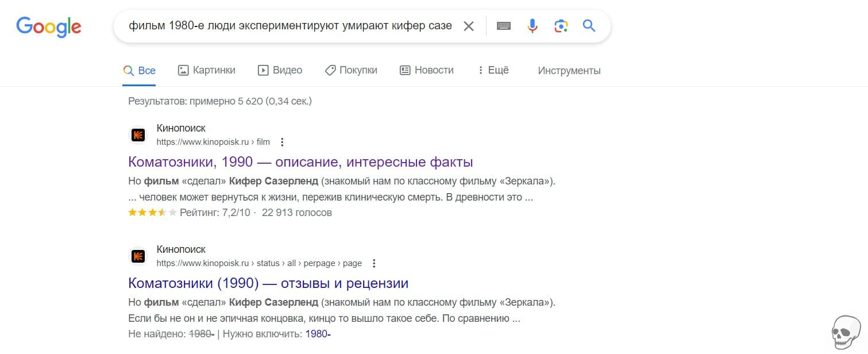Open the three-dot menu for the second result
This screenshot has height=354, width=868.
[x=374, y=263]
